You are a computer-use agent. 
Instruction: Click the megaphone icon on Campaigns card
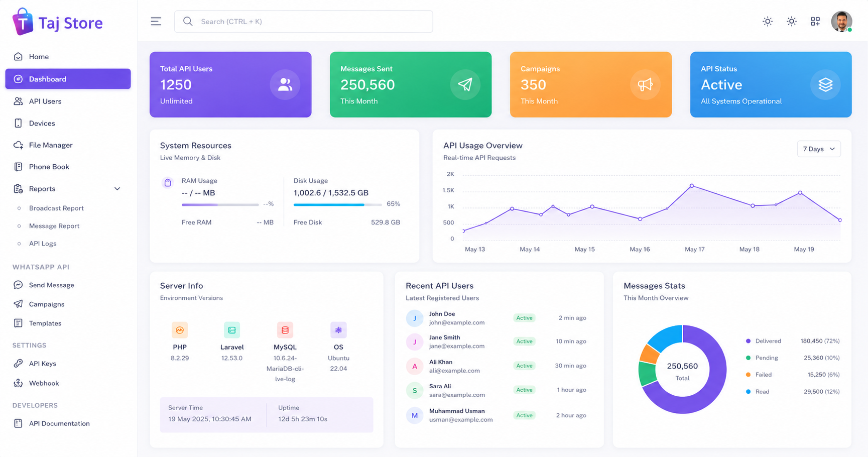[x=645, y=84]
